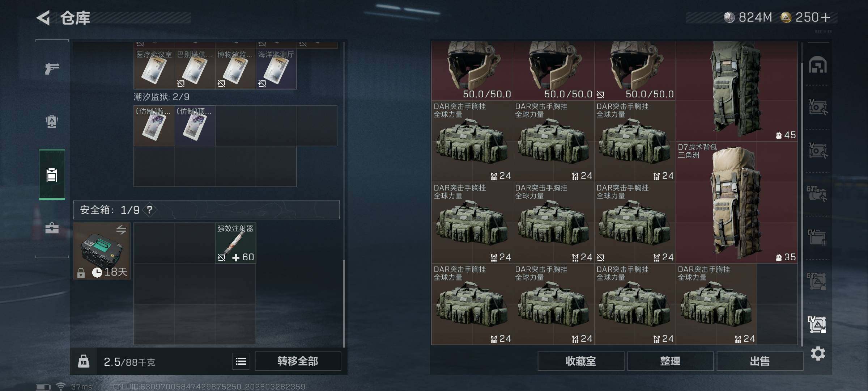Select the highlighted clipboard storage tab

(52, 175)
